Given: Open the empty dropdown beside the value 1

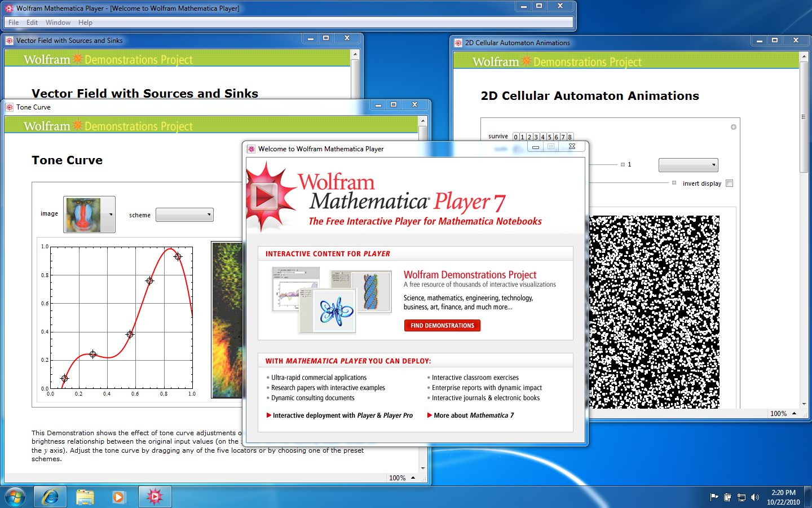Looking at the screenshot, I should coord(689,164).
